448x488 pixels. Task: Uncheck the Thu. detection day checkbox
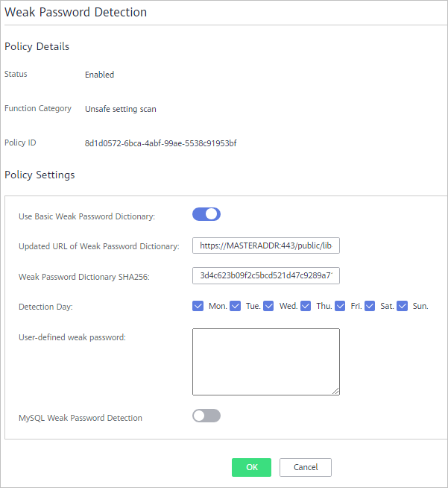coord(306,306)
